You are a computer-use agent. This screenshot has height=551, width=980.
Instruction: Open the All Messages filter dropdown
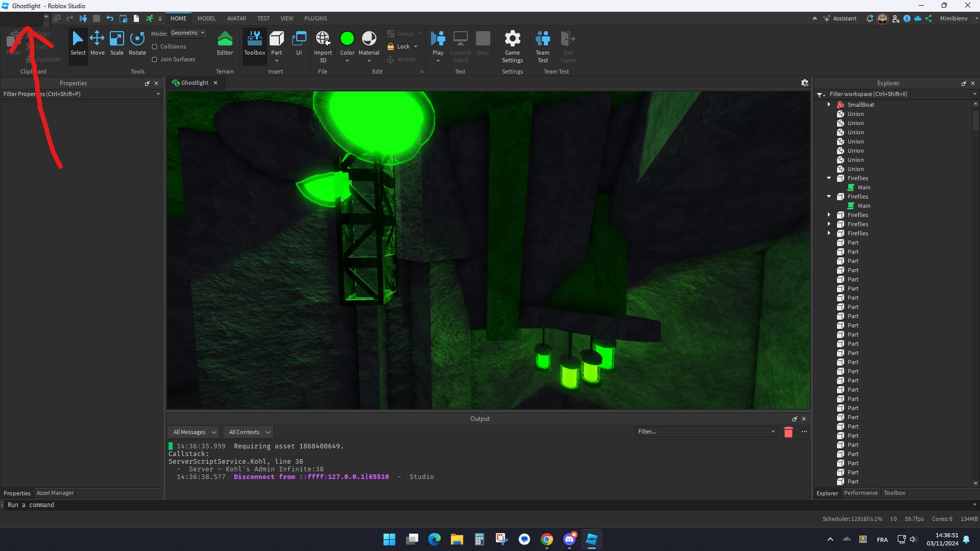[193, 432]
